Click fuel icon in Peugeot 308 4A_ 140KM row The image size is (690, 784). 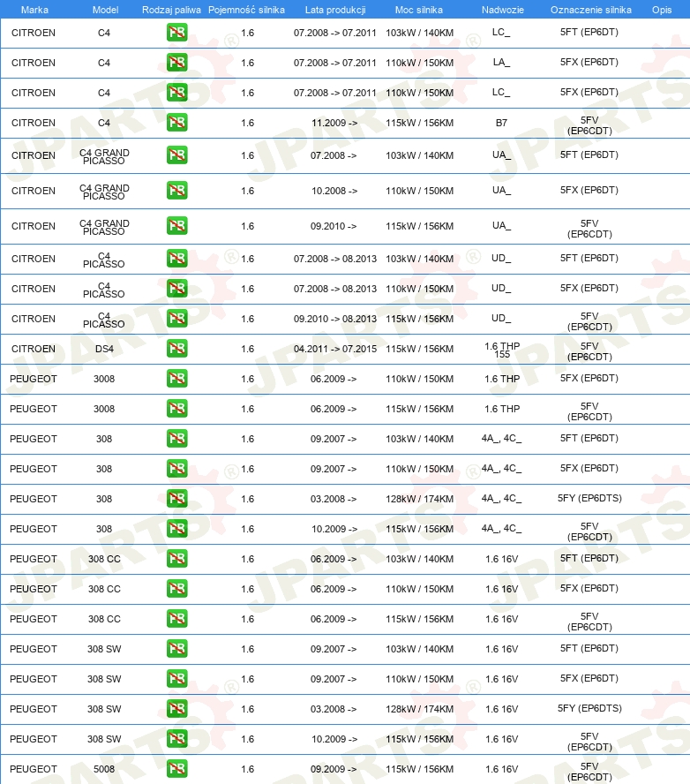[176, 439]
